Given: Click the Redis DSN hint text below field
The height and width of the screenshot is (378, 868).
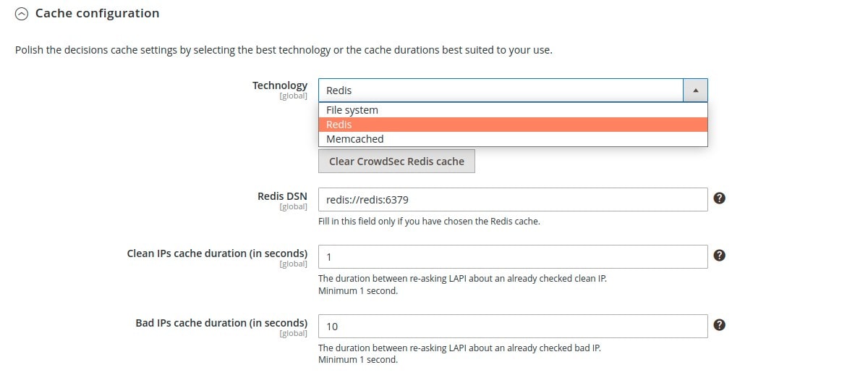Looking at the screenshot, I should click(429, 222).
